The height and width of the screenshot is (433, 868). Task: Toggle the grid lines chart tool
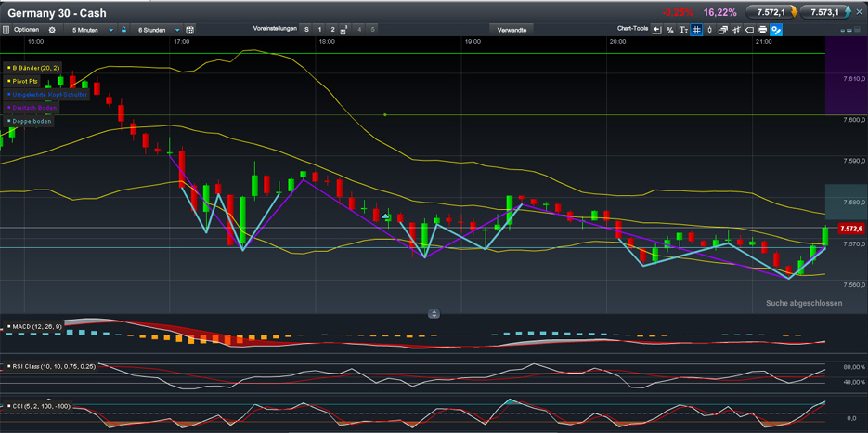click(x=696, y=30)
